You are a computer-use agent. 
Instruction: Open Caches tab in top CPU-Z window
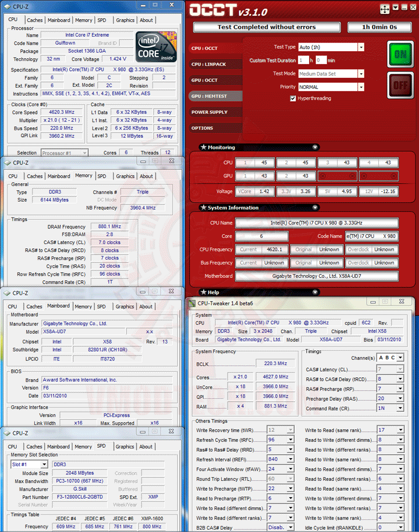click(x=35, y=20)
